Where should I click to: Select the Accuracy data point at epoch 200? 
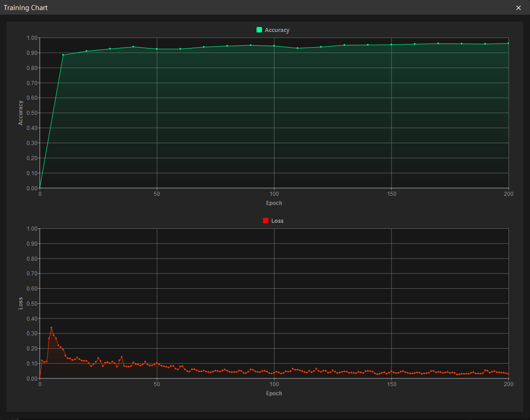(x=509, y=43)
